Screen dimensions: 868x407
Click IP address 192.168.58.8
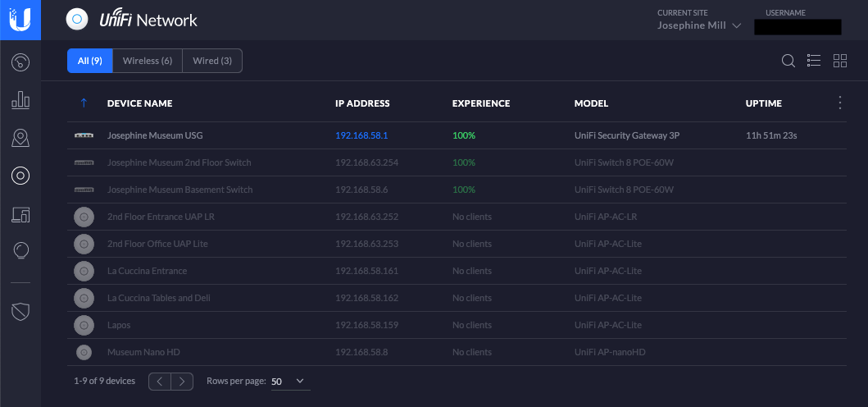pyautogui.click(x=361, y=352)
